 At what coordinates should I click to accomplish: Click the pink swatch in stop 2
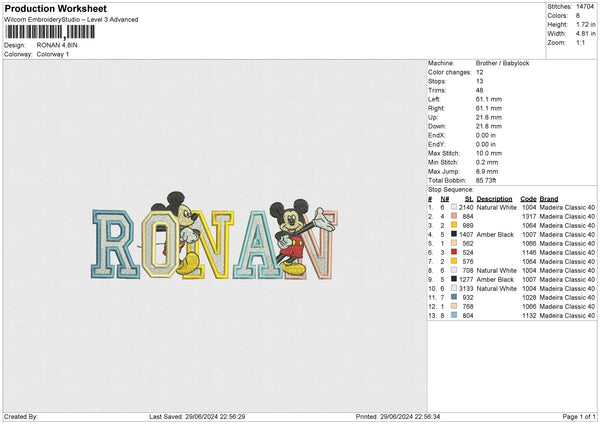click(454, 216)
